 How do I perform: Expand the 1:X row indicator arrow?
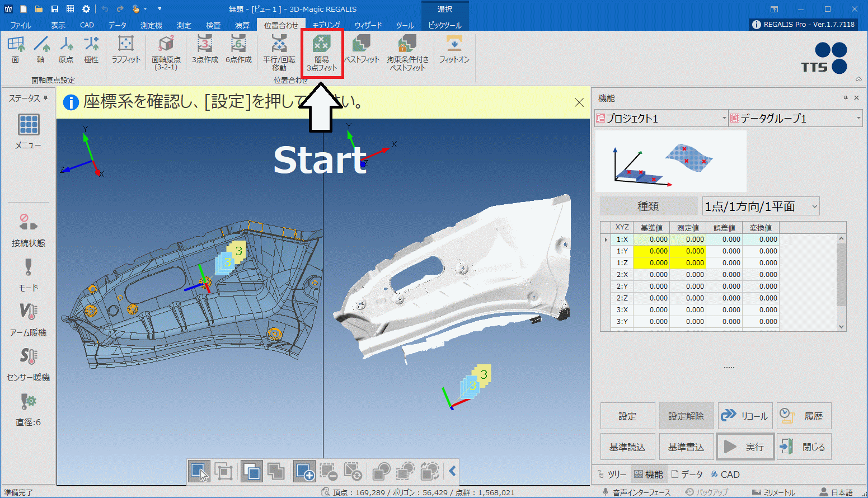606,239
